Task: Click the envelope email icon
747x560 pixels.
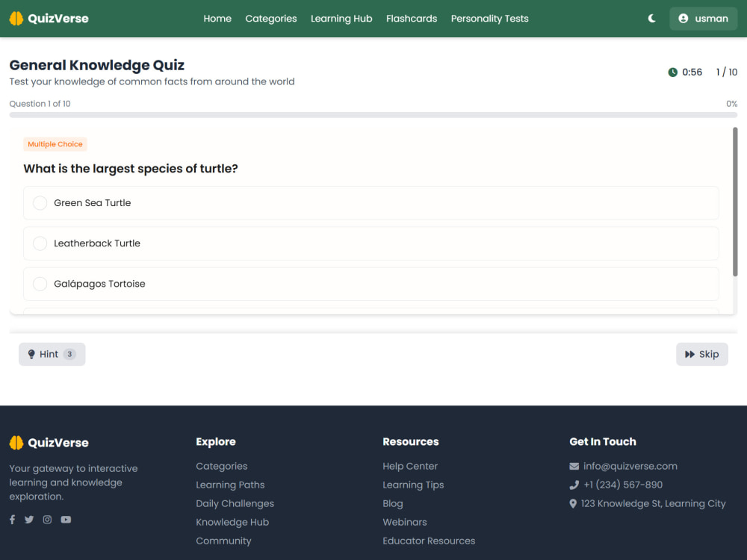Action: pos(574,466)
